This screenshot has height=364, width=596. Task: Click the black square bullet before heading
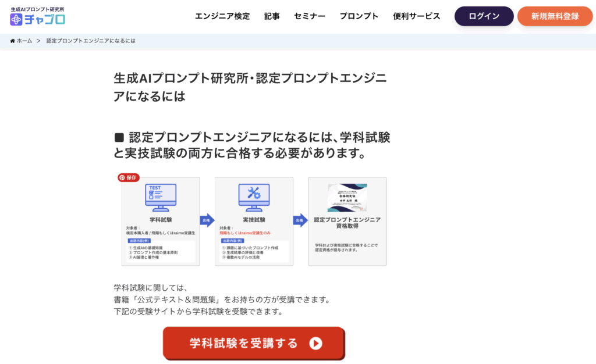click(119, 137)
